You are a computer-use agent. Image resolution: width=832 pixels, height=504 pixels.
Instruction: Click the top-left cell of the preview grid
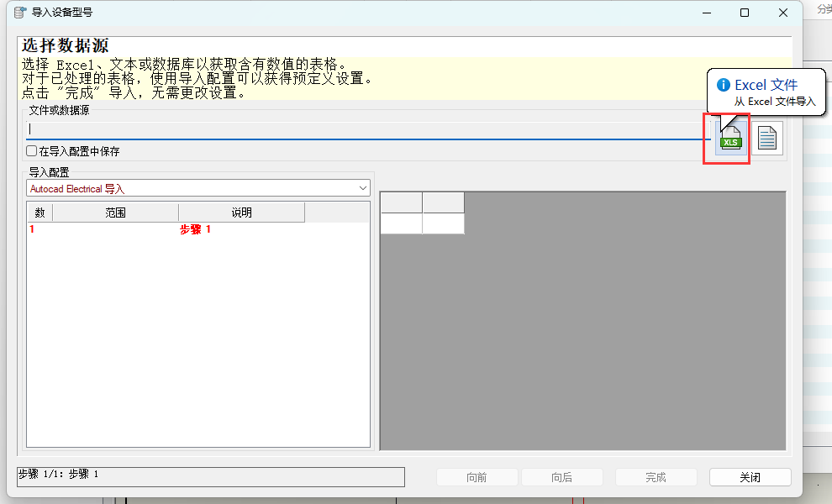click(401, 202)
